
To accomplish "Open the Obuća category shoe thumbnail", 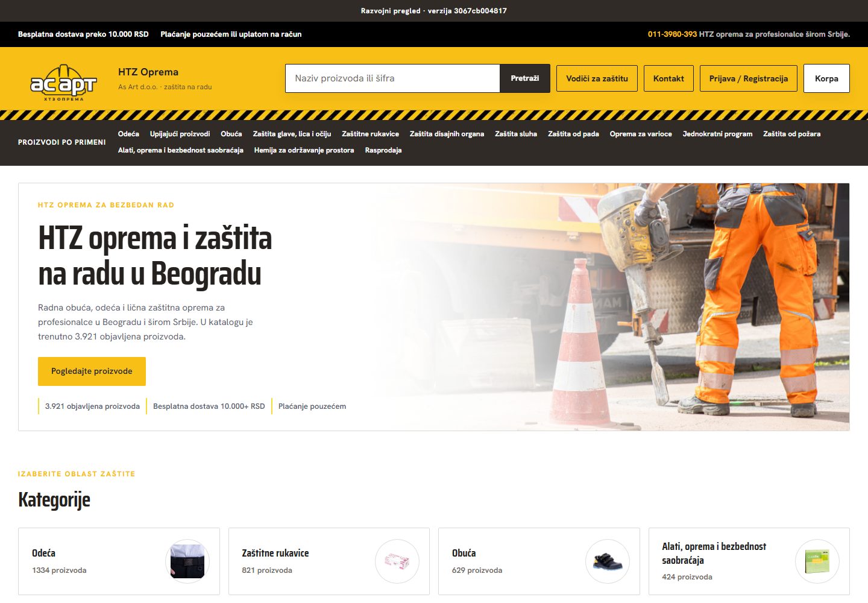I will (608, 561).
